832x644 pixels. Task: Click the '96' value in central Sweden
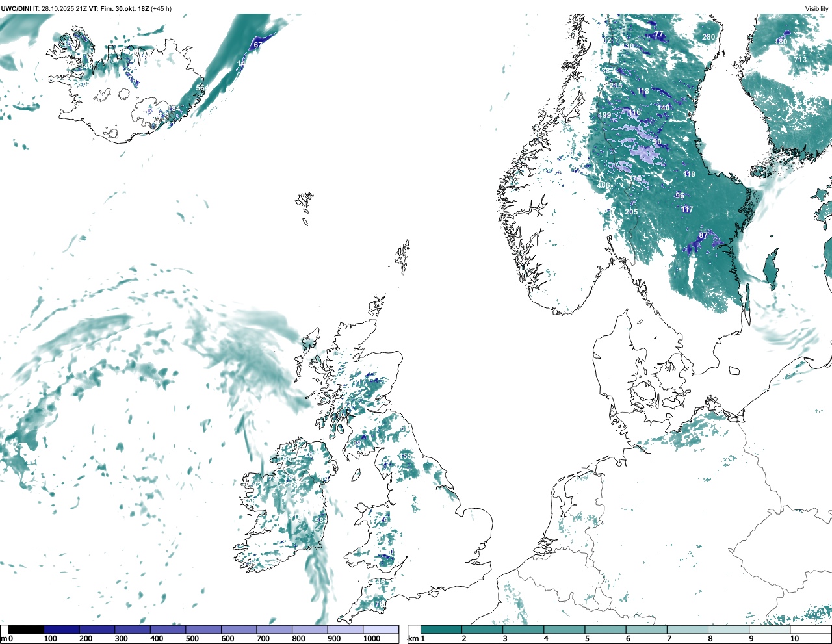680,196
